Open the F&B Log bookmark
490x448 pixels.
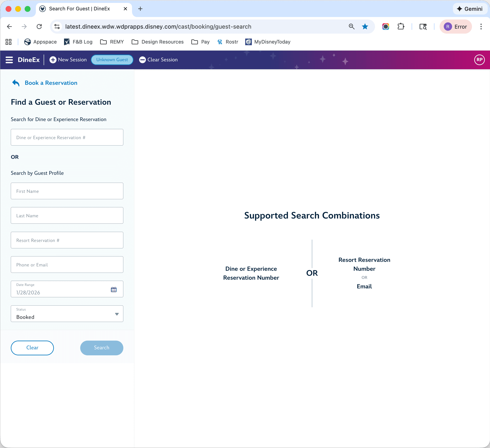(x=78, y=42)
